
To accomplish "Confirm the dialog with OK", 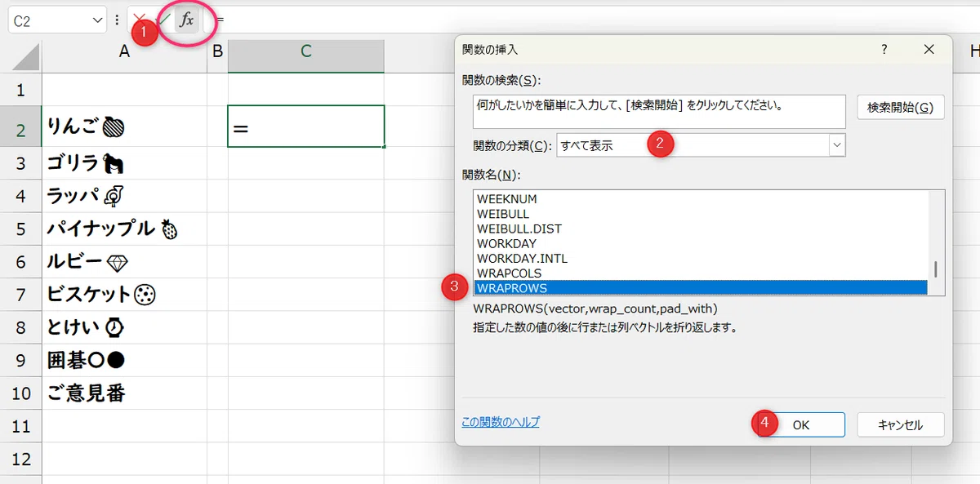I will pyautogui.click(x=800, y=424).
